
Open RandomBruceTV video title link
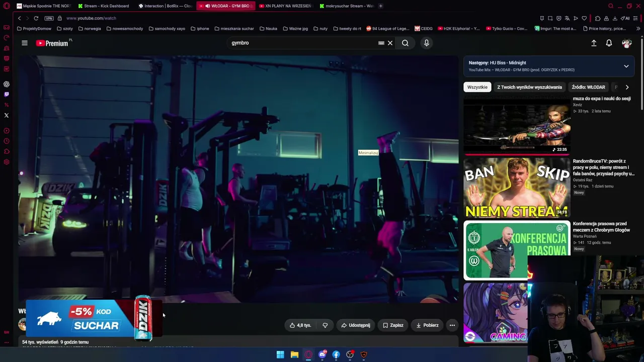(x=604, y=167)
